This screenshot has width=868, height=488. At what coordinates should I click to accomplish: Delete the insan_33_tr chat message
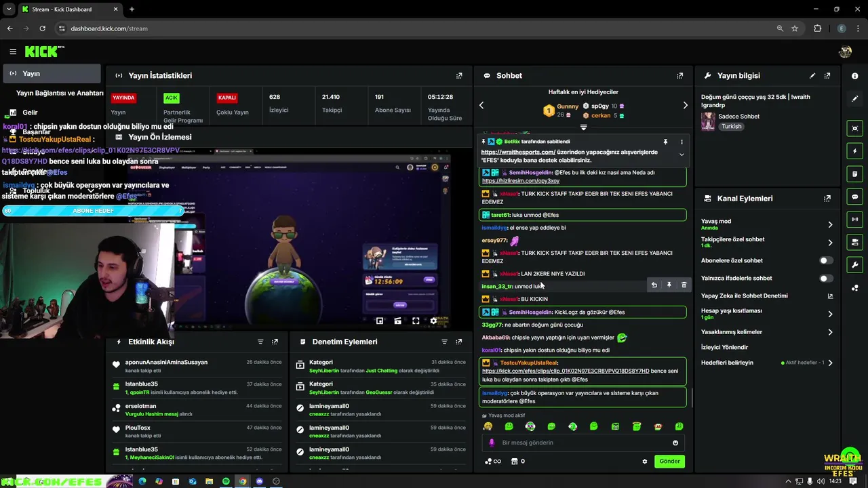tap(684, 285)
